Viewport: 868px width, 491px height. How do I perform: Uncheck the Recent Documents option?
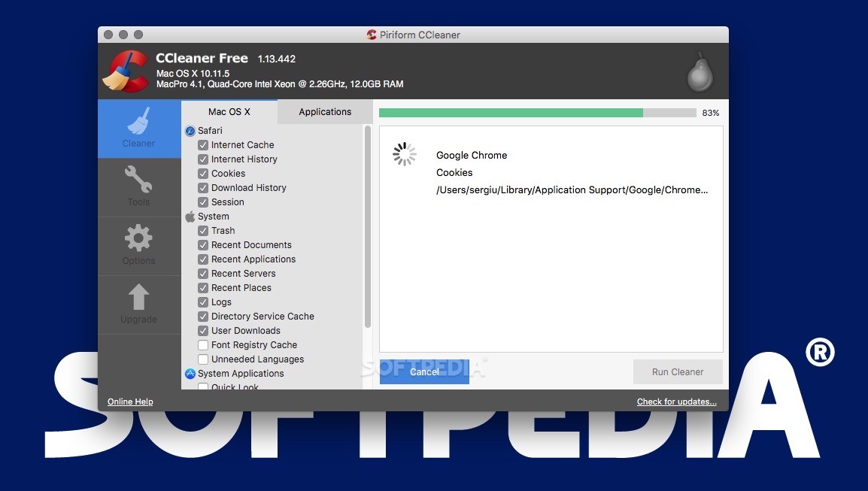[x=203, y=244]
